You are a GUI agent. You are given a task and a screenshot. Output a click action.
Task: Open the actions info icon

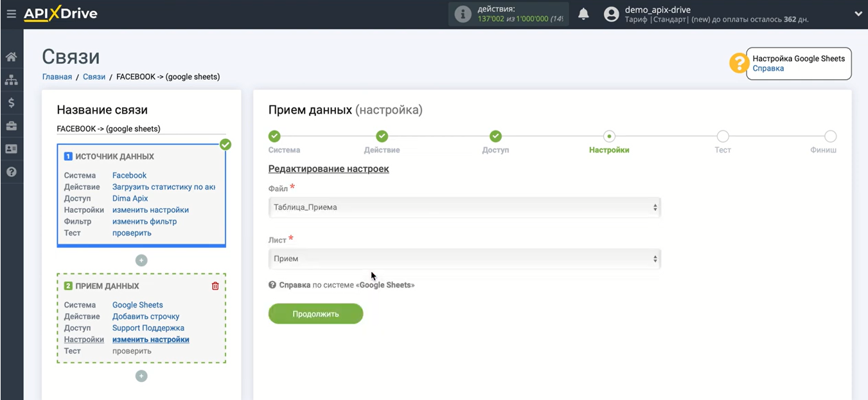point(463,14)
